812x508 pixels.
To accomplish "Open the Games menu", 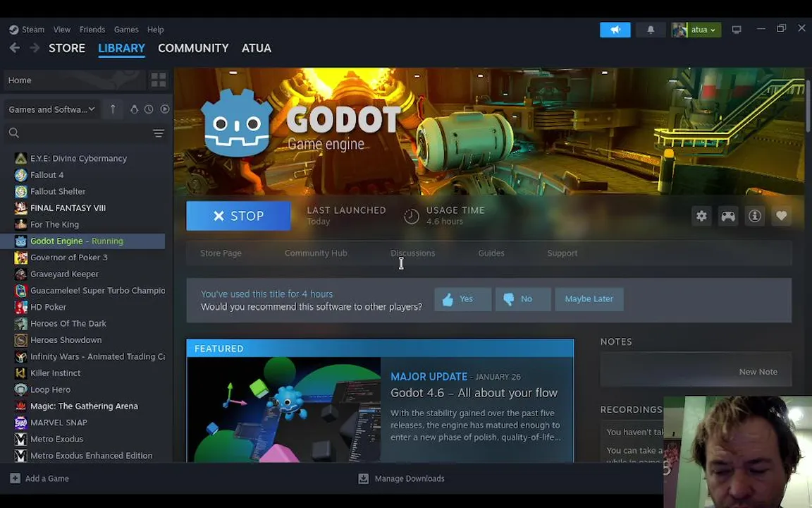I will pos(126,30).
